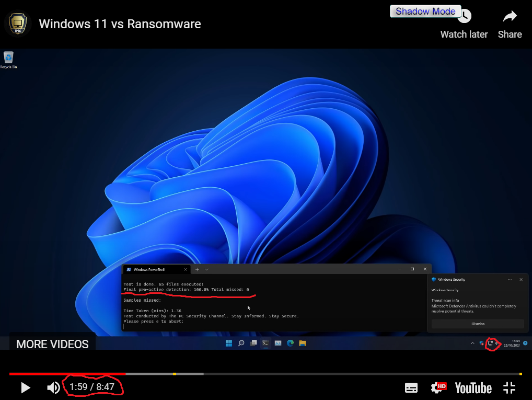The height and width of the screenshot is (400, 532).
Task: Click the Windows Security shield icon in toast
Action: click(434, 279)
